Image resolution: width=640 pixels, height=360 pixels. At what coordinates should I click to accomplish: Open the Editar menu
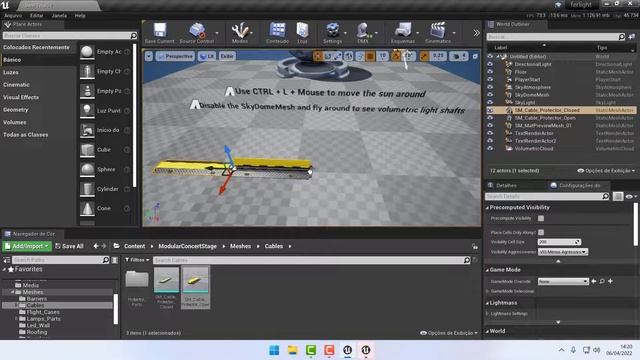[x=37, y=16]
